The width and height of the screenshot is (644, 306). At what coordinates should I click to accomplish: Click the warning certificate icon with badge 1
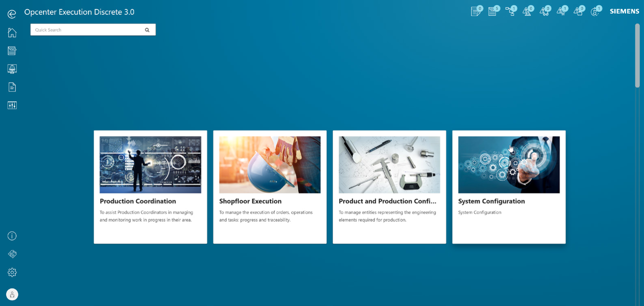tap(561, 11)
